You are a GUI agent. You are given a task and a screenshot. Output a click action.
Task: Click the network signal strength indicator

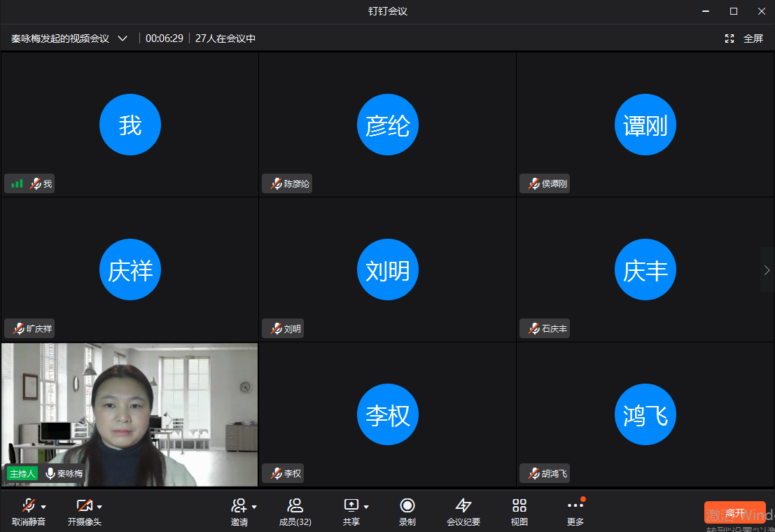(x=17, y=184)
